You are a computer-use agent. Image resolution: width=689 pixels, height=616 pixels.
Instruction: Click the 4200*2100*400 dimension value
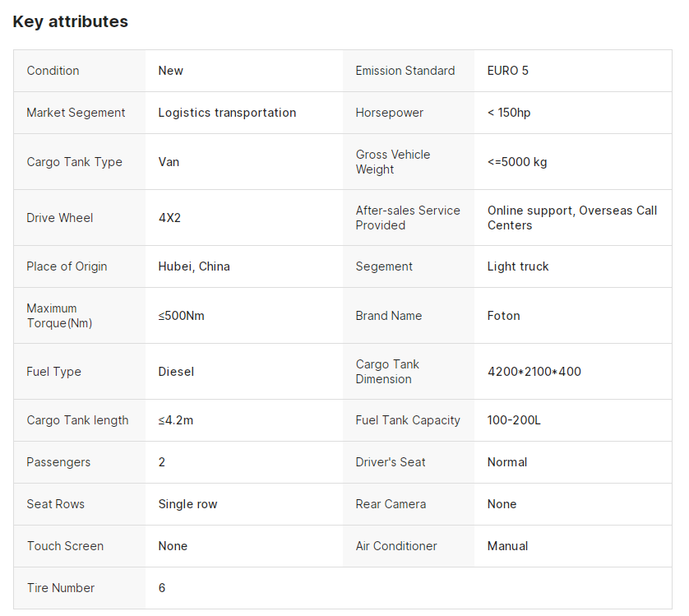(534, 372)
